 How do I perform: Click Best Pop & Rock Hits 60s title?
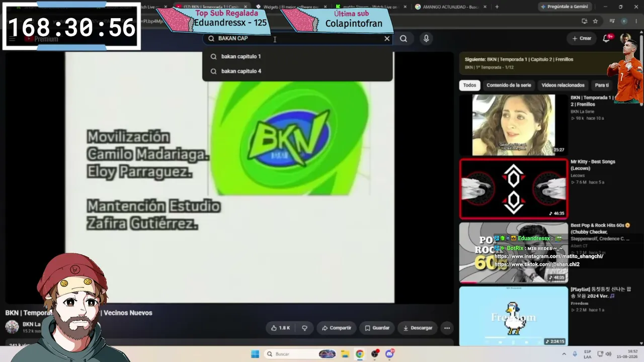tap(600, 232)
